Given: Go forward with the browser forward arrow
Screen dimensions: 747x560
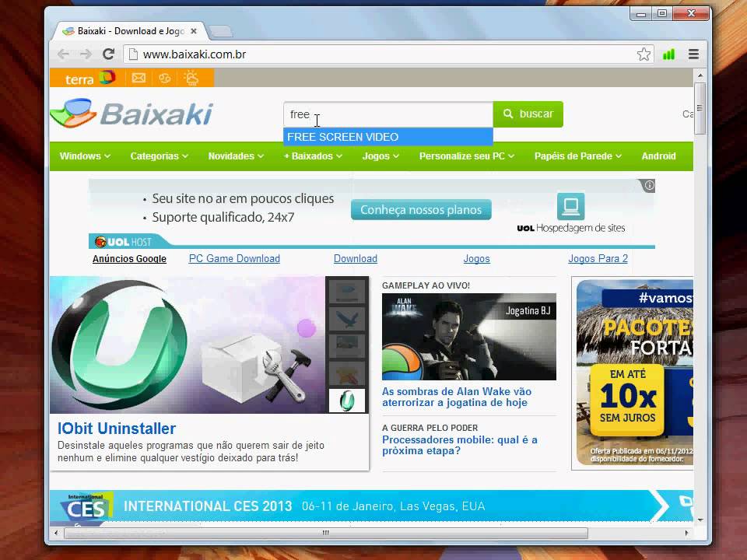Looking at the screenshot, I should pos(86,54).
